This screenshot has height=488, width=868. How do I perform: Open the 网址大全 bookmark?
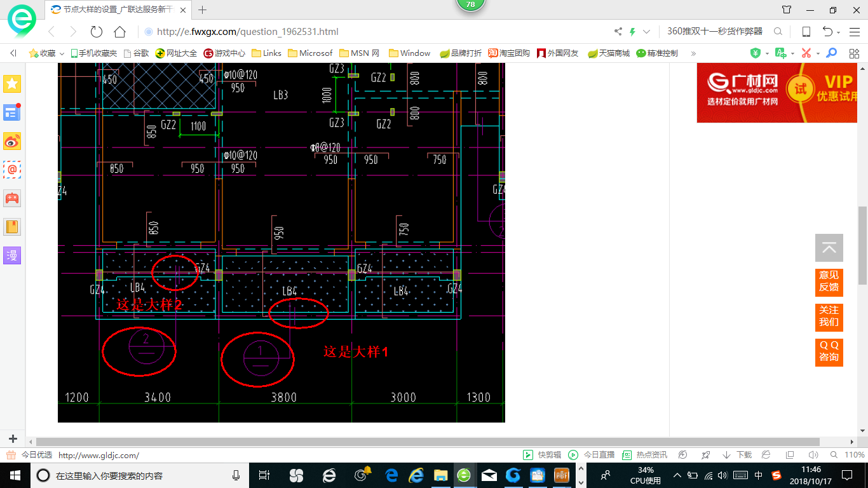[x=176, y=53]
